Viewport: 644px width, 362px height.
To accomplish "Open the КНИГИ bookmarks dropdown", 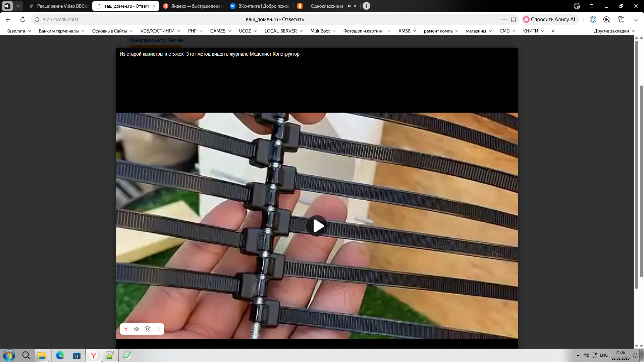I will [533, 31].
